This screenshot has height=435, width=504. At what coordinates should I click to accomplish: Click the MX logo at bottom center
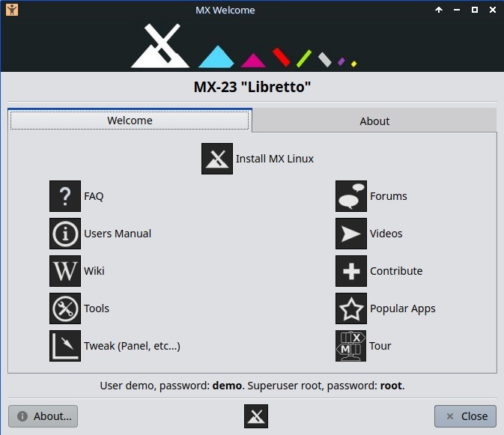(x=256, y=416)
